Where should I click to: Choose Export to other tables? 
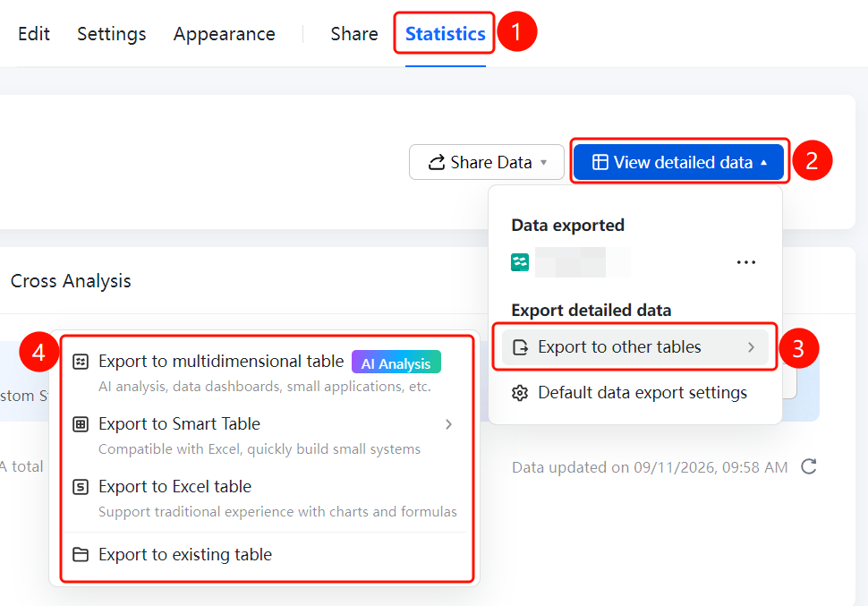coord(635,347)
